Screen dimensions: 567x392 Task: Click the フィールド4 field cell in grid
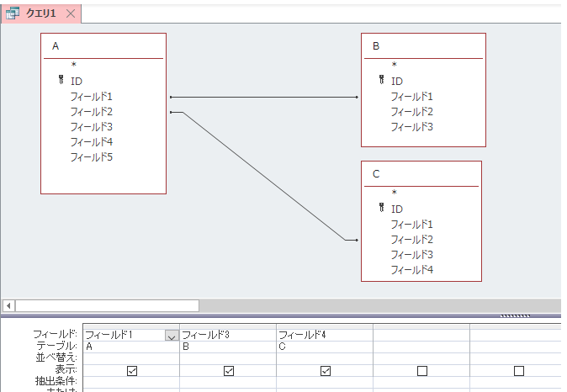[x=325, y=335]
